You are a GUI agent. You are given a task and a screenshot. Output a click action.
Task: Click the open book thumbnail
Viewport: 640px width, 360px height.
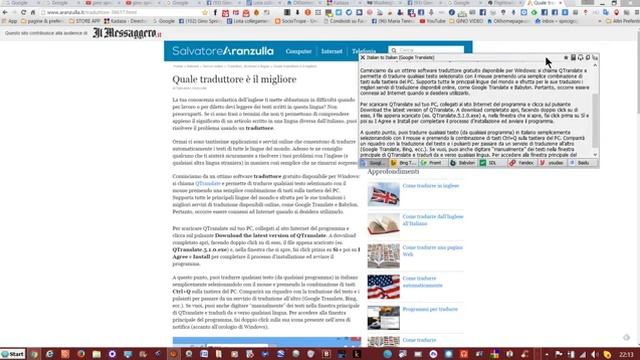point(383,225)
